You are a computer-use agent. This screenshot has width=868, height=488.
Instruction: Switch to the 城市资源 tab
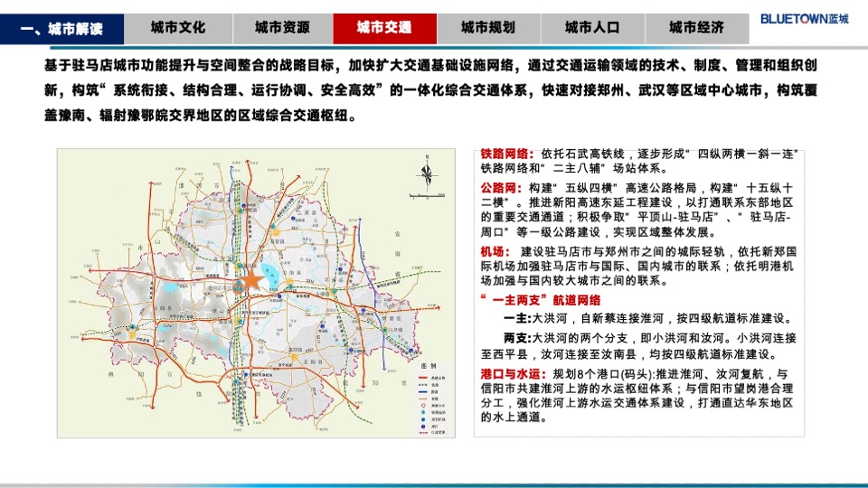[x=280, y=29]
